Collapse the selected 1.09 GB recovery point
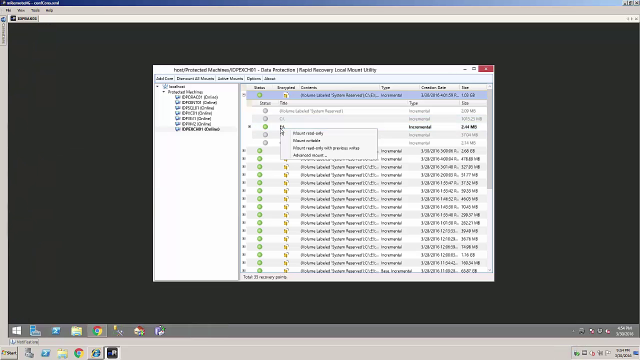The height and width of the screenshot is (360, 640). 244,95
